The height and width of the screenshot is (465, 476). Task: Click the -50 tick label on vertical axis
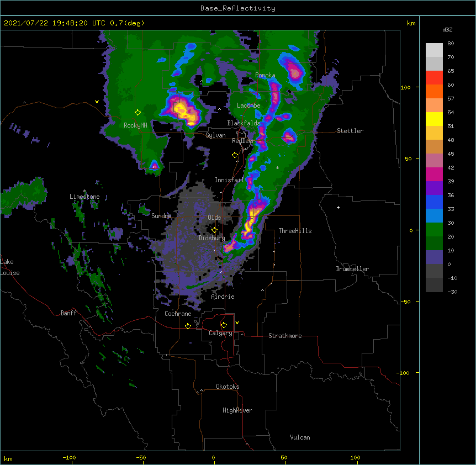(405, 302)
